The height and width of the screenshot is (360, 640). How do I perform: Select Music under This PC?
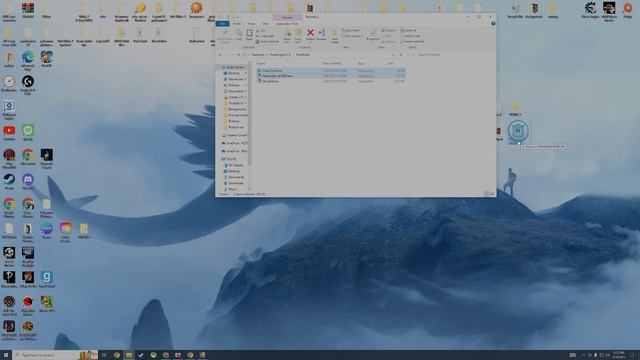[x=232, y=189]
